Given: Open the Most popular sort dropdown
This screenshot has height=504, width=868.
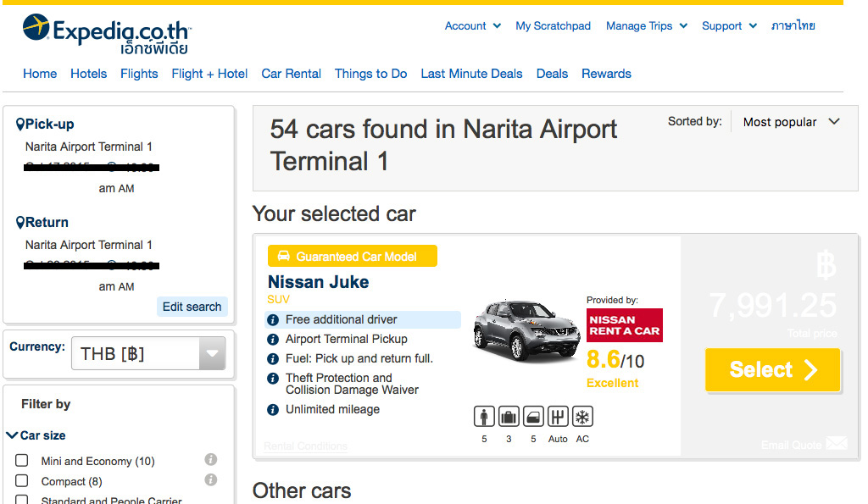Looking at the screenshot, I should pos(790,121).
